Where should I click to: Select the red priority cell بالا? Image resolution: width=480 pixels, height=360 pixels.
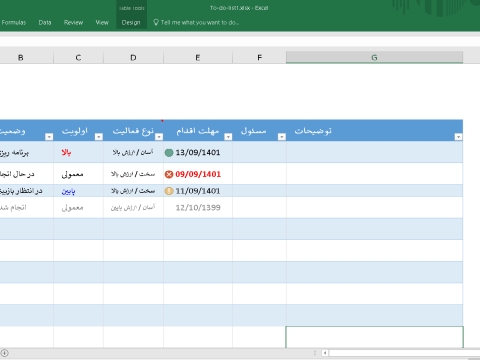pyautogui.click(x=78, y=152)
